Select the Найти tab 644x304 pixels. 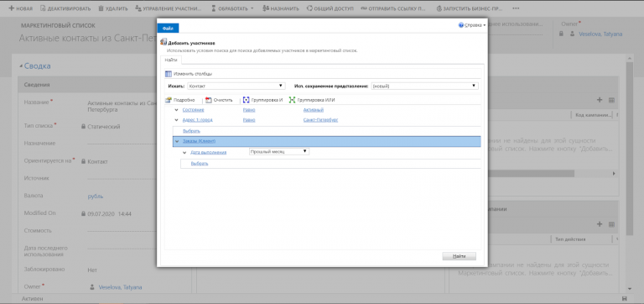click(171, 60)
